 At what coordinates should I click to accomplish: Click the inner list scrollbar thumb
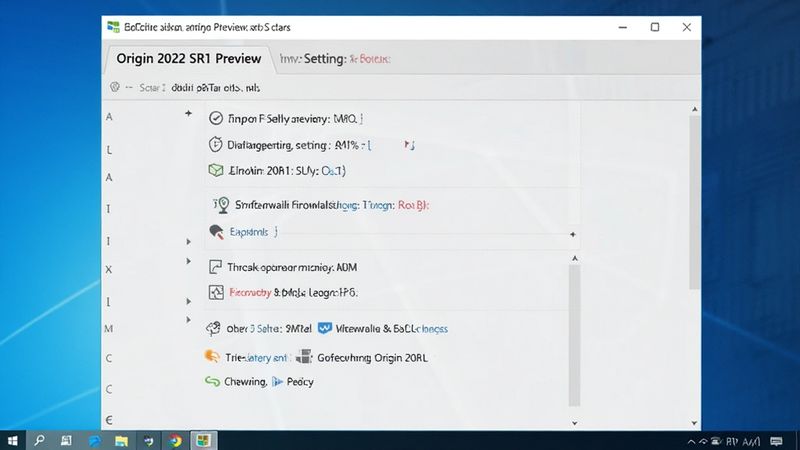tap(574, 335)
